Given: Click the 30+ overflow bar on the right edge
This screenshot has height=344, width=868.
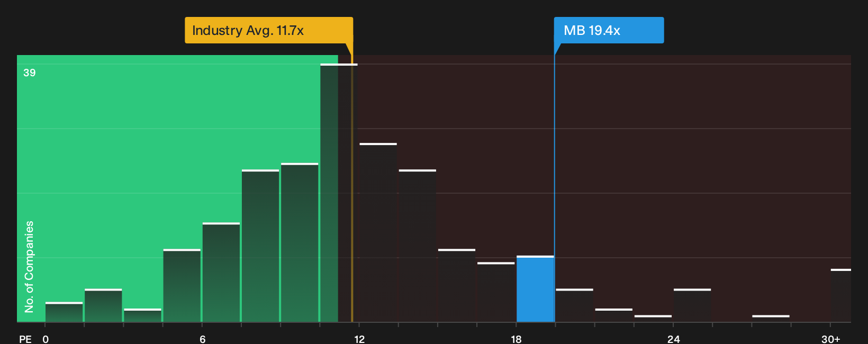Looking at the screenshot, I should 840,295.
